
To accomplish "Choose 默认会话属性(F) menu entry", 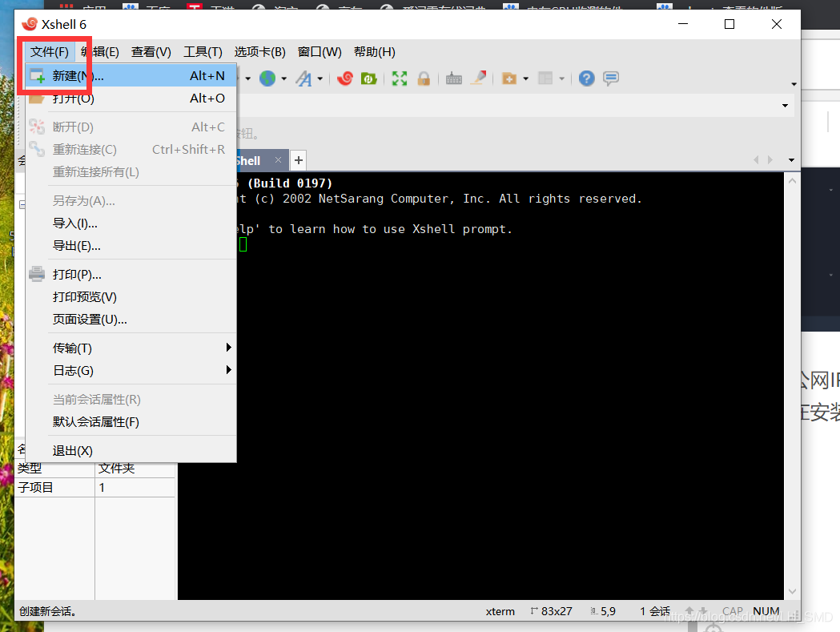I will coord(131,422).
